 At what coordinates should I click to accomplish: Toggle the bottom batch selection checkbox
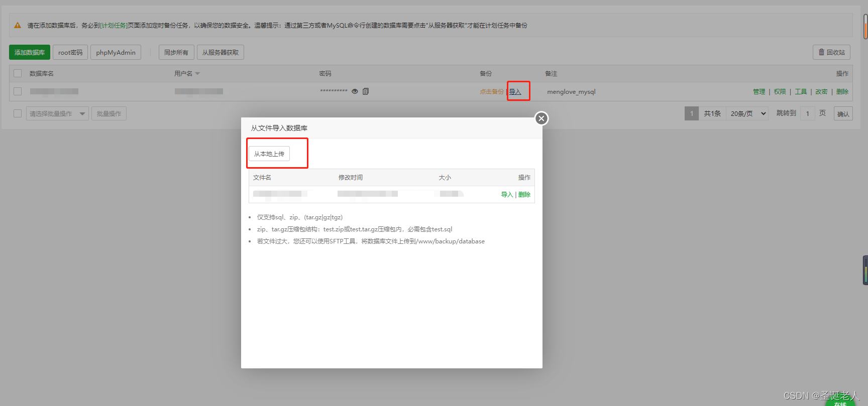tap(18, 113)
